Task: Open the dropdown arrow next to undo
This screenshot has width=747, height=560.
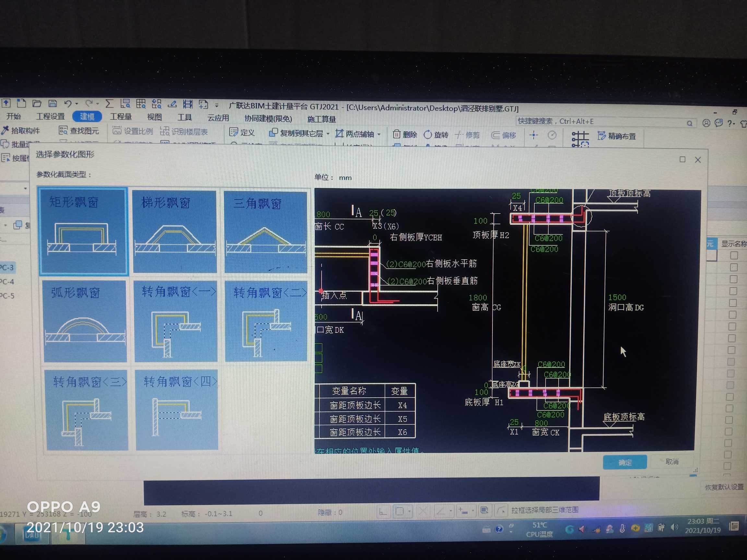Action: [x=77, y=104]
